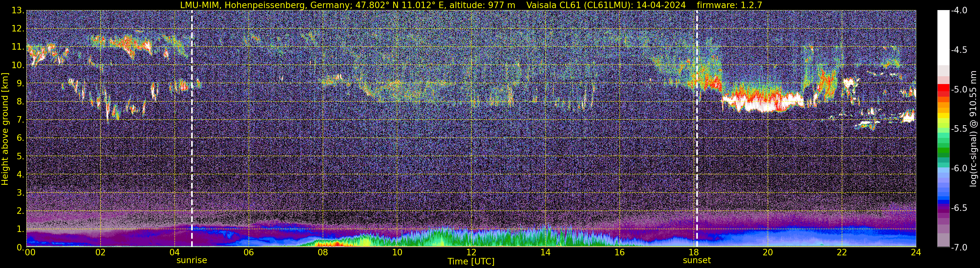Click the height tick label 9

tap(20, 83)
